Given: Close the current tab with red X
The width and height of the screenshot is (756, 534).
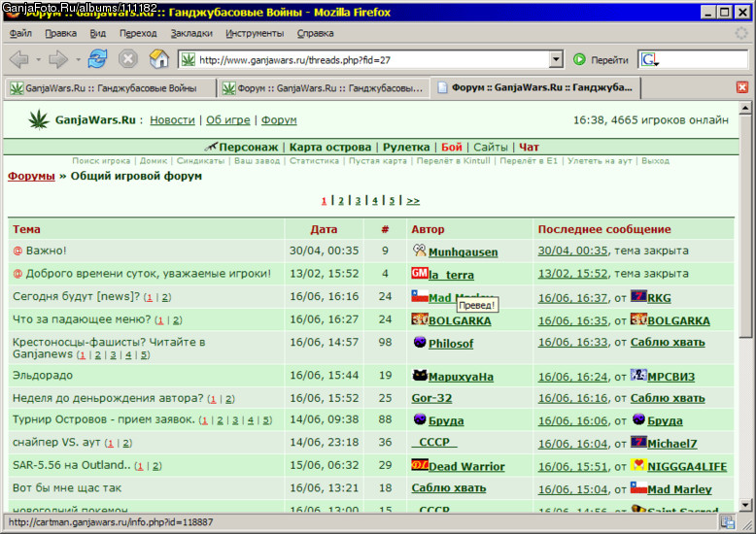Looking at the screenshot, I should pyautogui.click(x=742, y=87).
